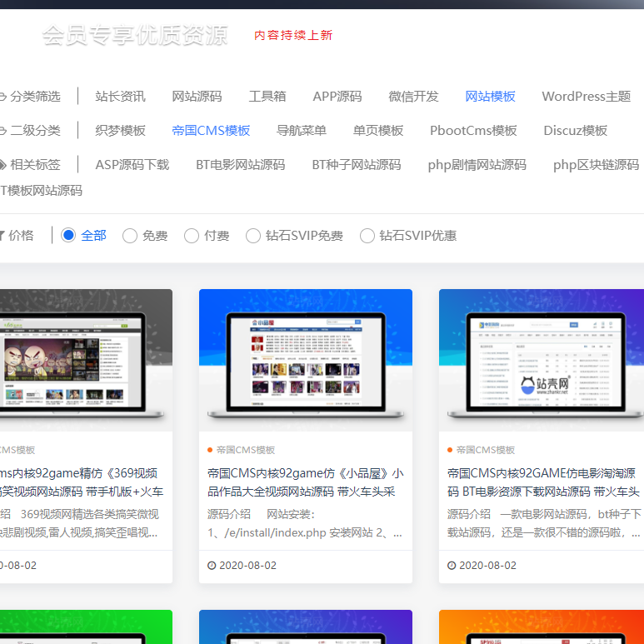Click the orange dot on 小品屋 card

(x=210, y=450)
